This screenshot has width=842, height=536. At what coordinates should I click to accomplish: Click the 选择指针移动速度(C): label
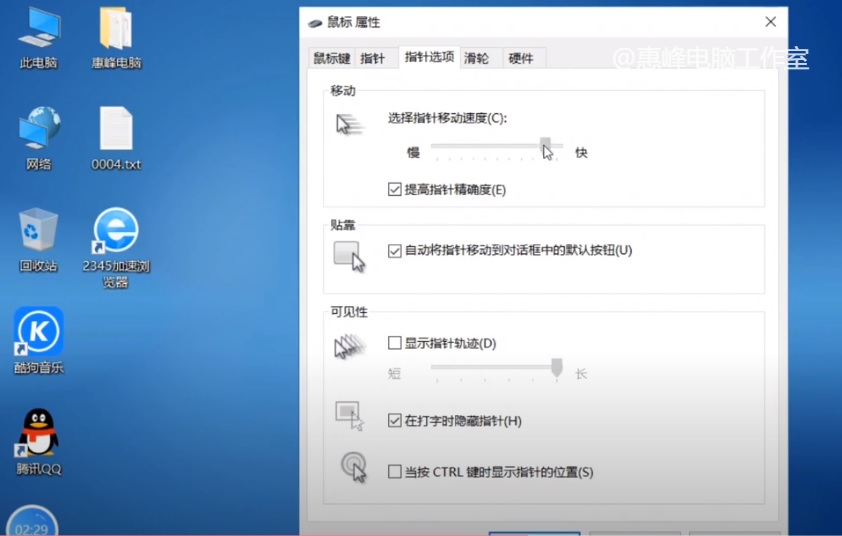click(x=447, y=118)
